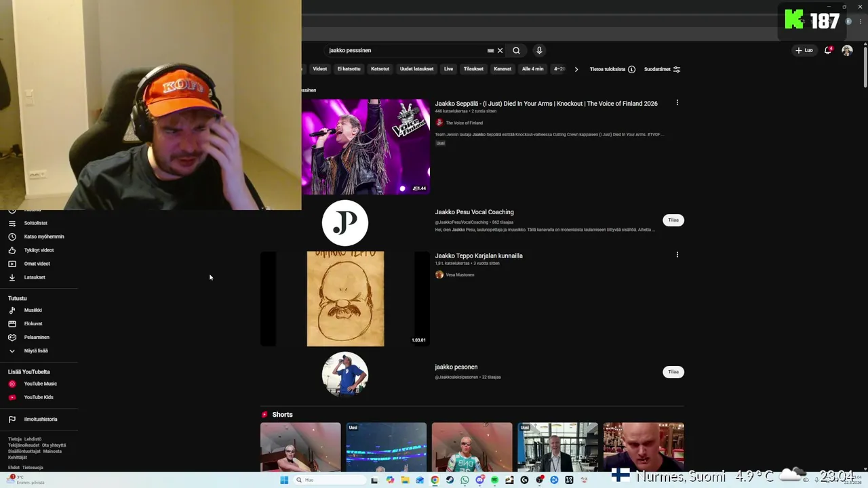Open Steam from the taskbar
The width and height of the screenshot is (868, 488).
pyautogui.click(x=450, y=480)
